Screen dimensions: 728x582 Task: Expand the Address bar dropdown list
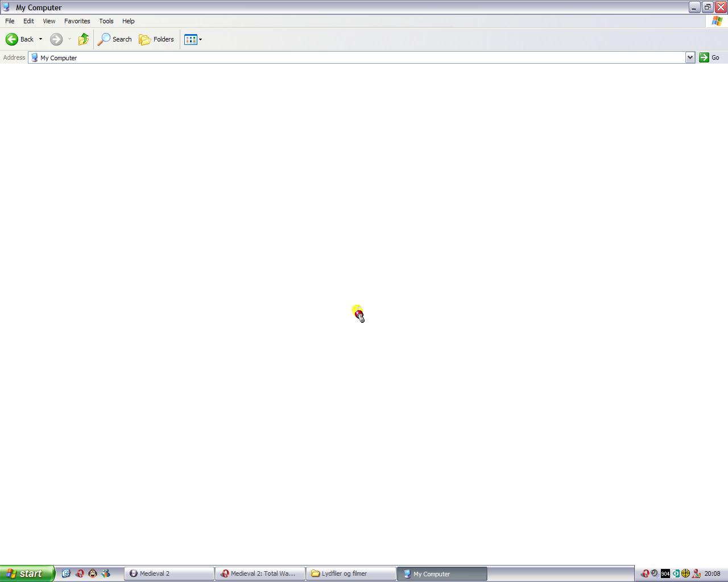tap(690, 57)
